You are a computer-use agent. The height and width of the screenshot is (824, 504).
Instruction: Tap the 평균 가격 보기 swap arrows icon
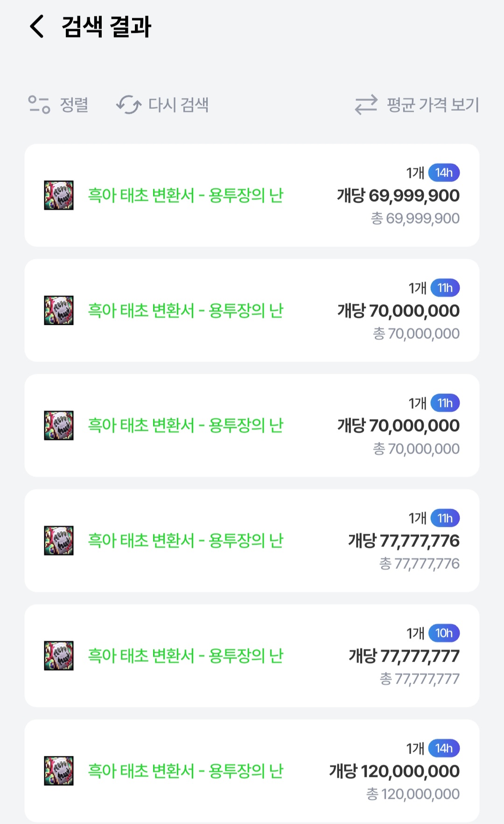366,105
